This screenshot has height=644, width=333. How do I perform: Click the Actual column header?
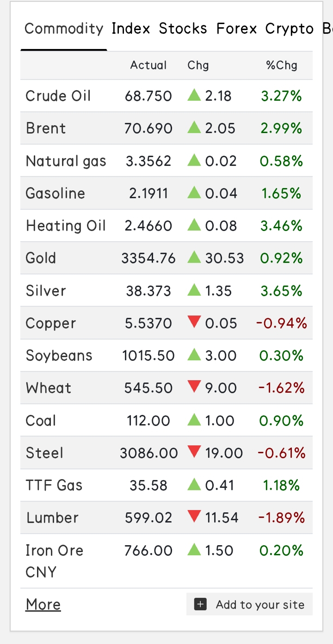coord(148,66)
